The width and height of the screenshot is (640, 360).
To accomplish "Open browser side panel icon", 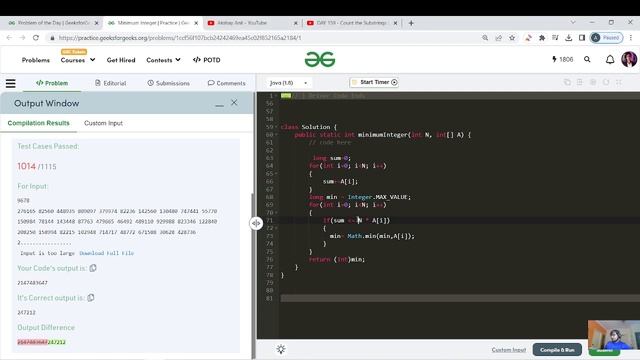I will [x=582, y=38].
